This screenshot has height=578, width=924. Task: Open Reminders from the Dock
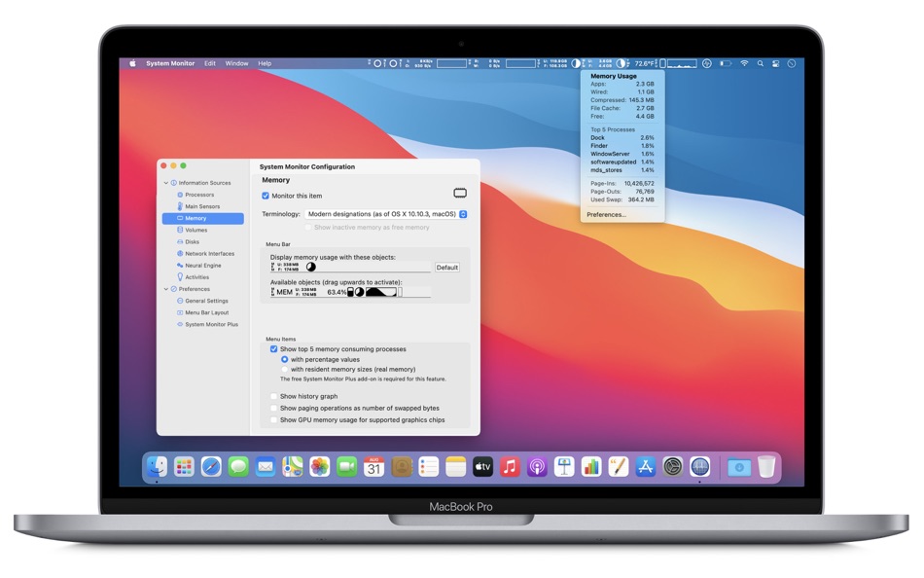coord(428,467)
